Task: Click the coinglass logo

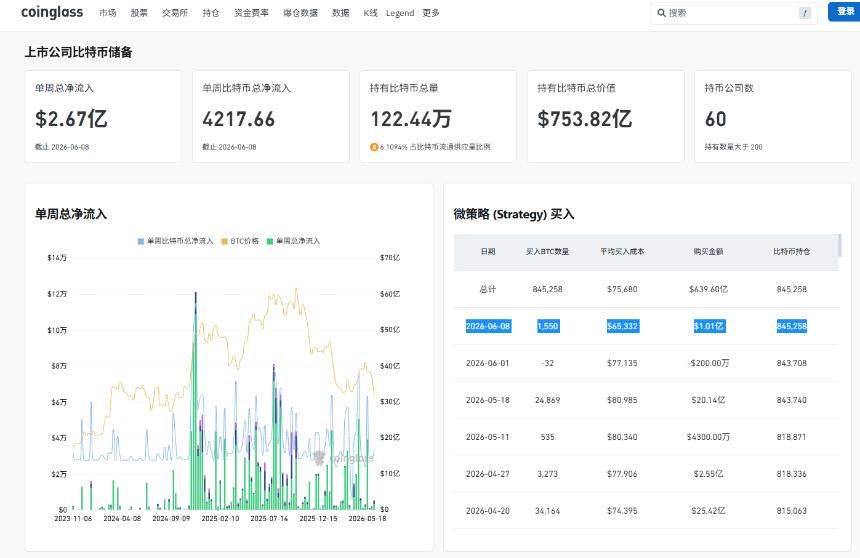Action: [52, 12]
